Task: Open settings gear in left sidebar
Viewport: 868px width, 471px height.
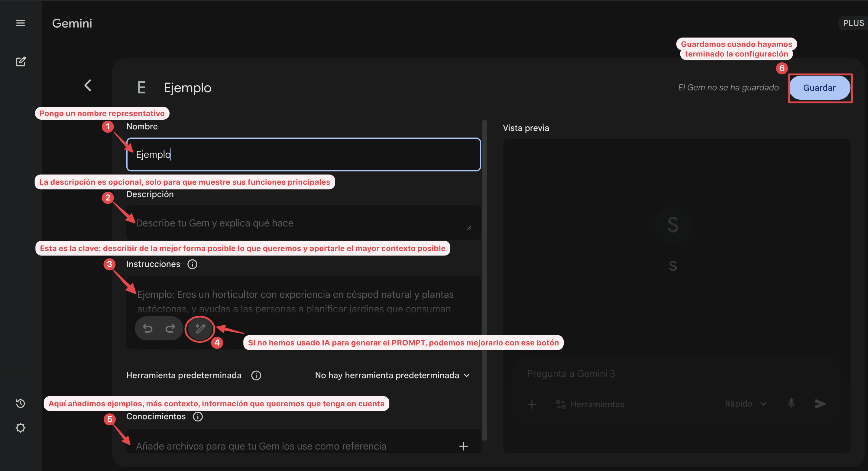Action: (x=21, y=427)
